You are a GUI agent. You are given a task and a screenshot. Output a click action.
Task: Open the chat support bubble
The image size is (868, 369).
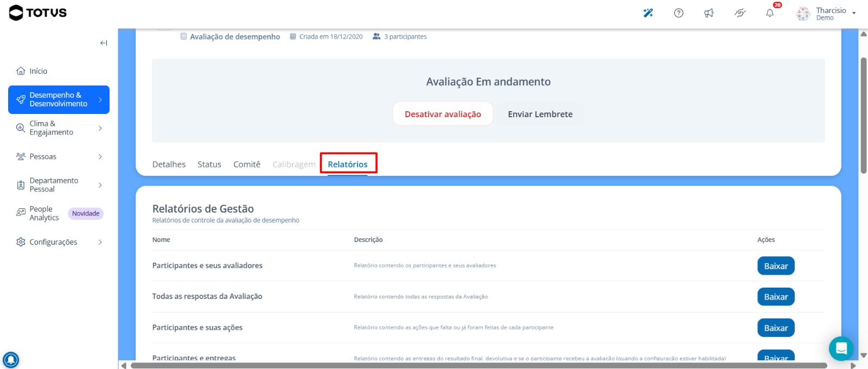pyautogui.click(x=841, y=348)
